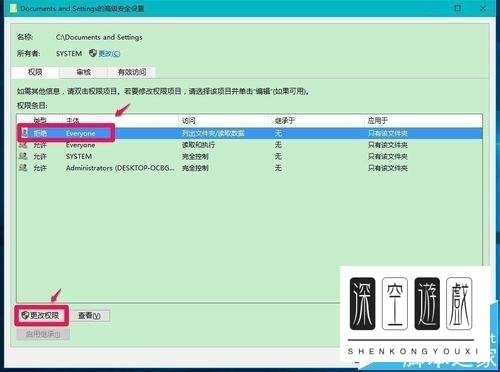Click the C:\Documents and Settings path text

tap(99, 37)
